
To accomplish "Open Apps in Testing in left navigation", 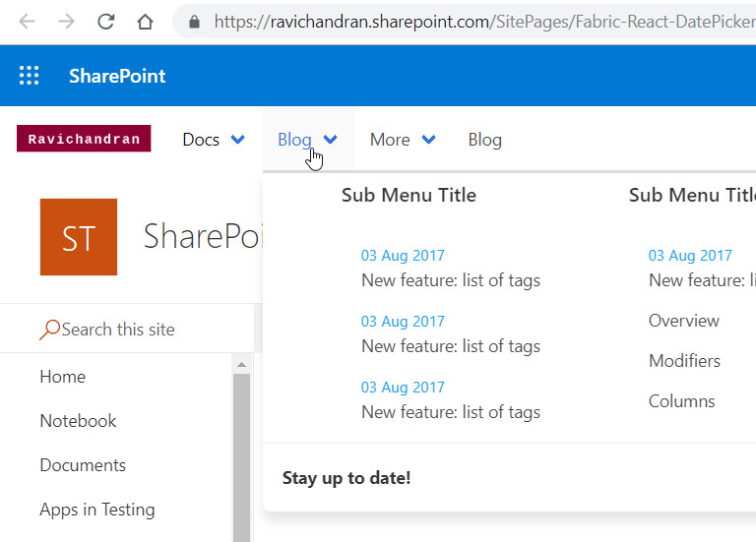I will pyautogui.click(x=96, y=510).
